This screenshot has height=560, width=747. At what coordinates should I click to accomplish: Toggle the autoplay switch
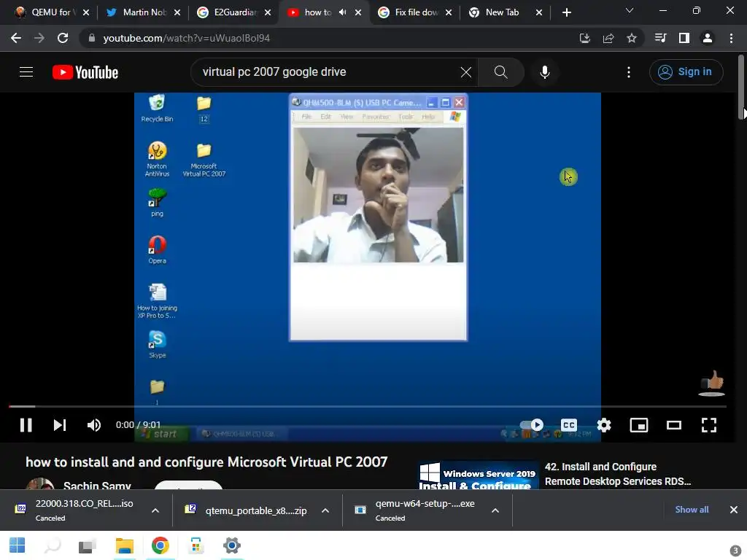[x=532, y=425]
